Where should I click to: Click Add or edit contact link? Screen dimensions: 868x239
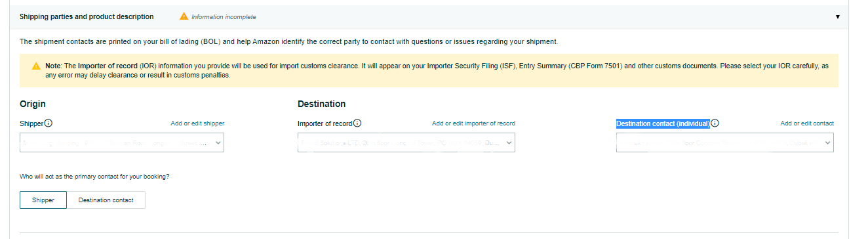[807, 123]
